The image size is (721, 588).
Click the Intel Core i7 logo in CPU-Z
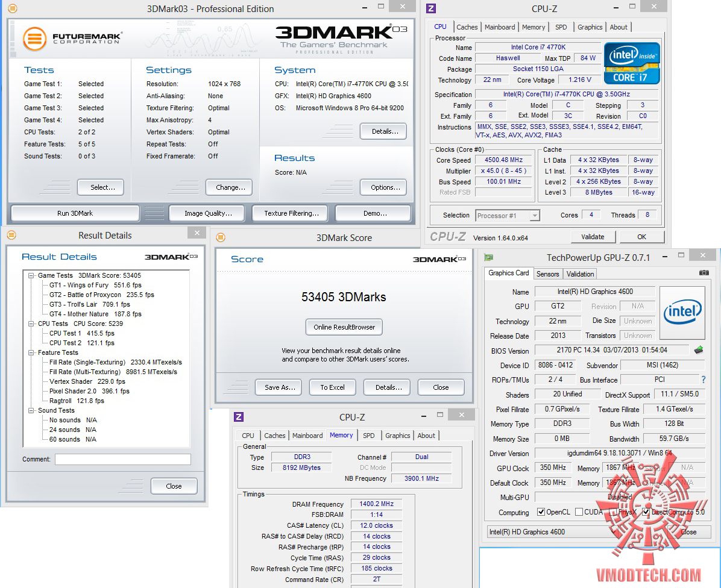tap(632, 63)
